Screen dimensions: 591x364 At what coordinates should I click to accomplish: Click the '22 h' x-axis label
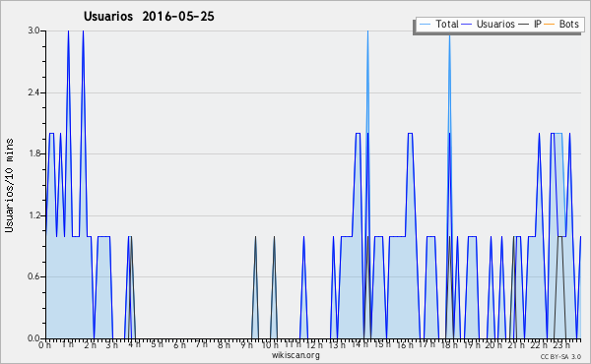539,345
